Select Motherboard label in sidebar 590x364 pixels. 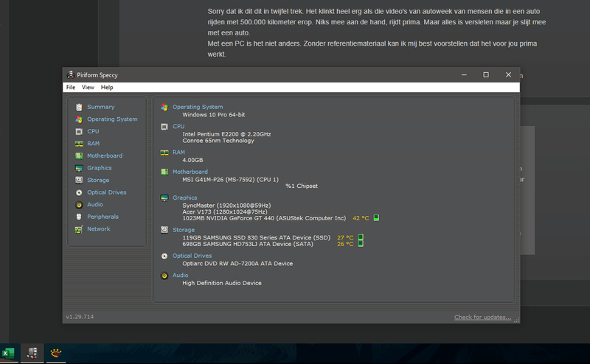105,155
